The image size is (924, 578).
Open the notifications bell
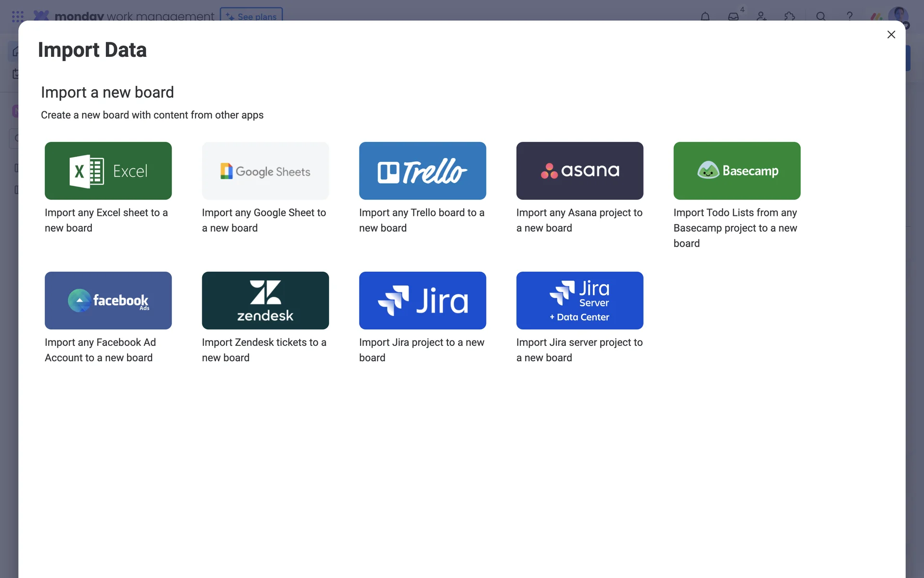[705, 16]
